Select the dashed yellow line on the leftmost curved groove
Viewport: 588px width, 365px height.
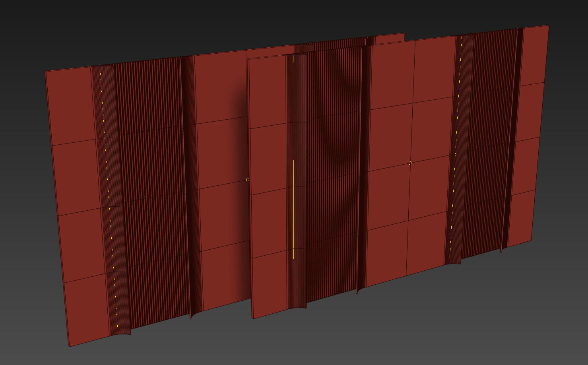(x=109, y=199)
